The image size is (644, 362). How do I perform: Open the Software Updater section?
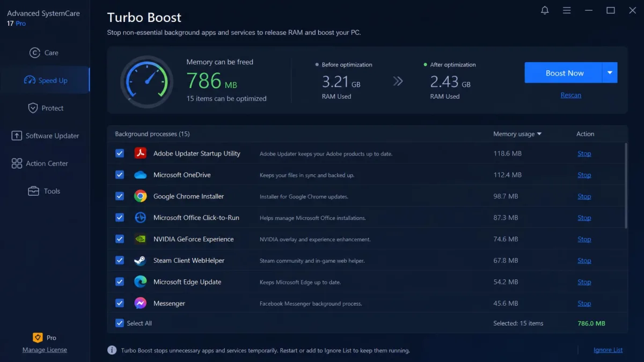45,136
